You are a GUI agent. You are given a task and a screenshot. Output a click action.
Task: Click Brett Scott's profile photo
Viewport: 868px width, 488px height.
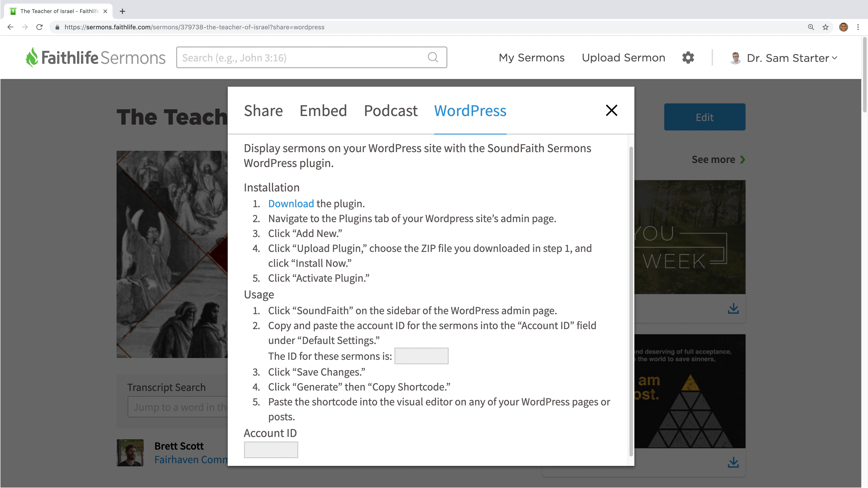click(130, 453)
